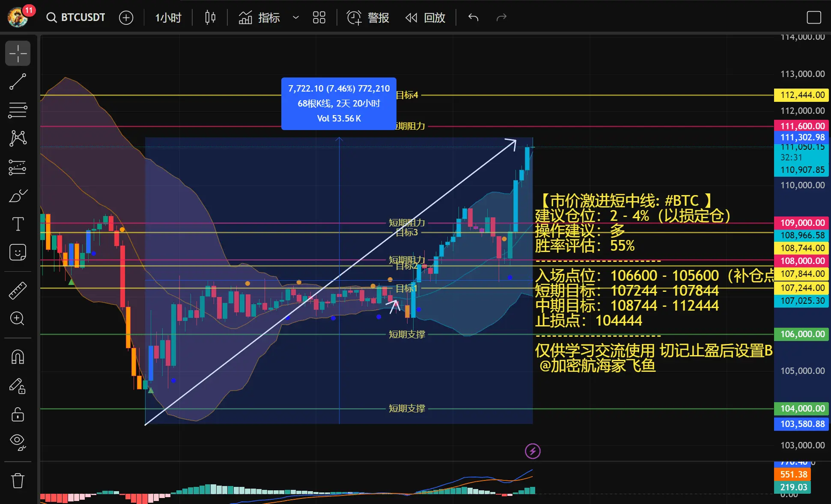Toggle lock all drawings

click(x=18, y=414)
